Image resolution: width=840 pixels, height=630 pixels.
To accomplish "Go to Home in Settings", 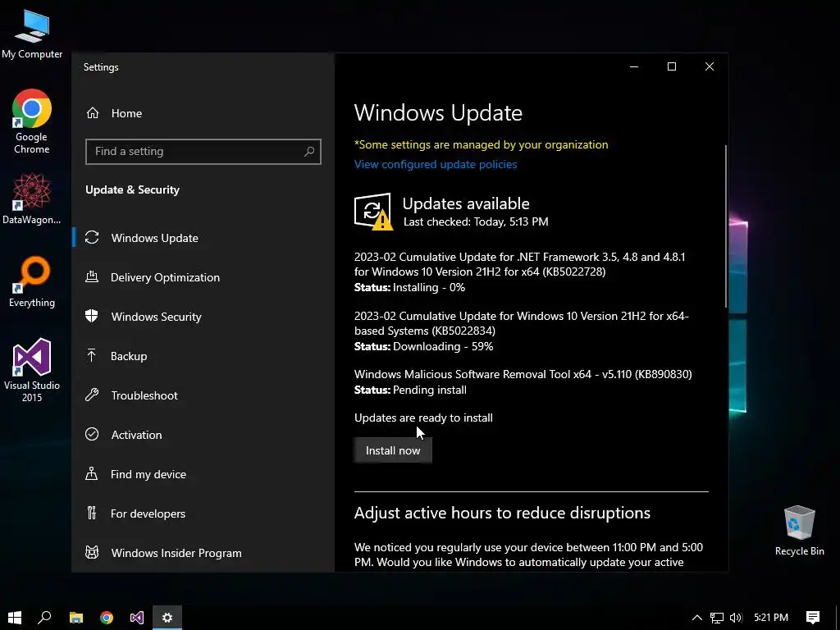I will click(x=203, y=113).
